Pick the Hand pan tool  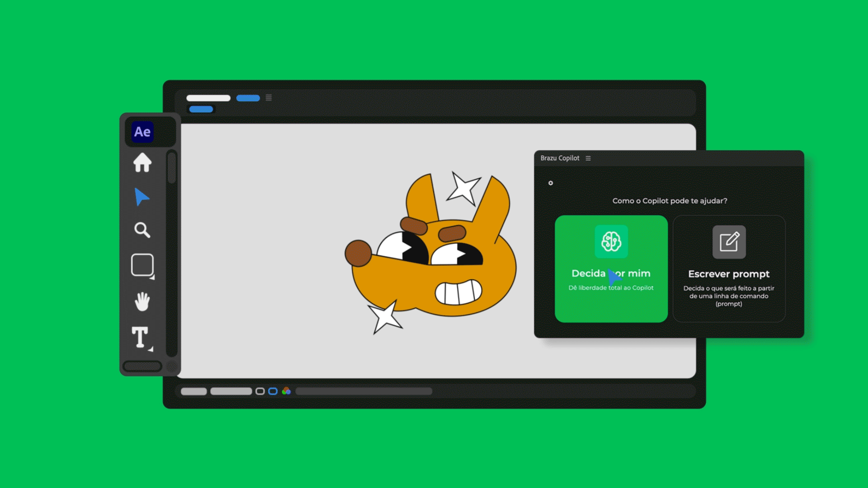142,301
